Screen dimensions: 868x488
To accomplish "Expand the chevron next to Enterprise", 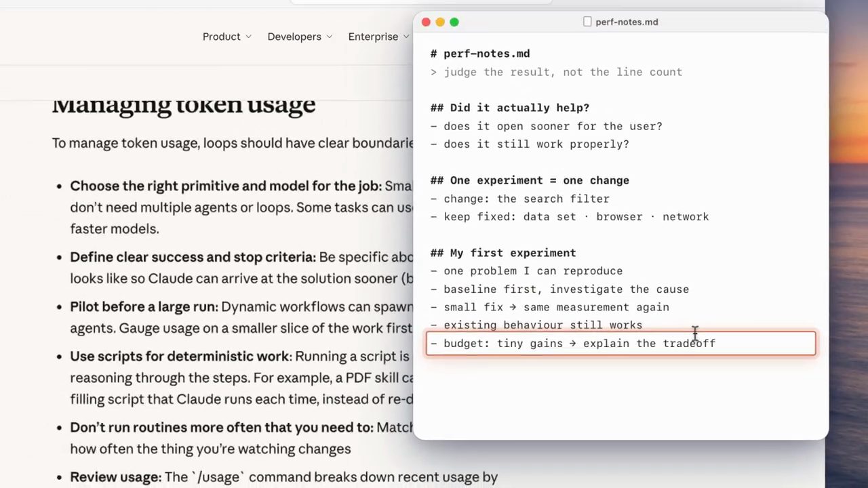I will pos(406,37).
